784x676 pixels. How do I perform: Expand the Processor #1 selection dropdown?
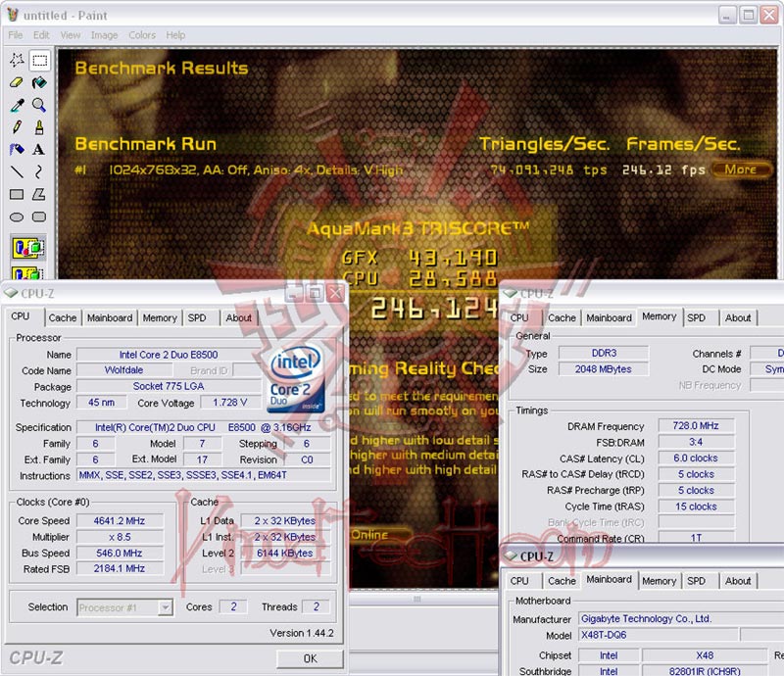[165, 607]
